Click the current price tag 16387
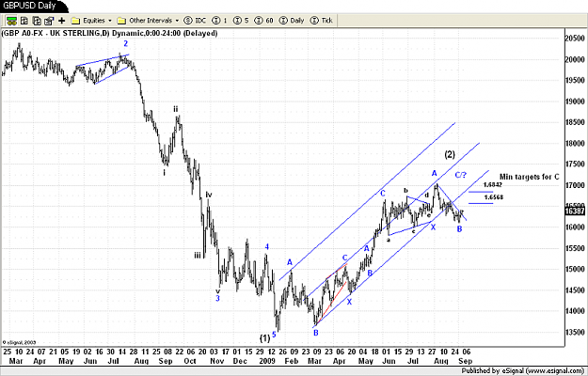 click(x=575, y=211)
